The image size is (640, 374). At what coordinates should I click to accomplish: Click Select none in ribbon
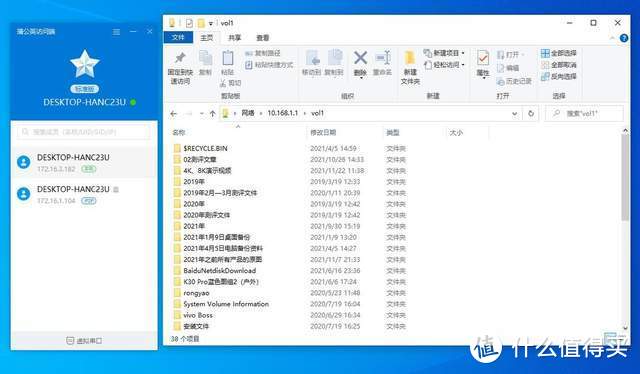(x=559, y=65)
